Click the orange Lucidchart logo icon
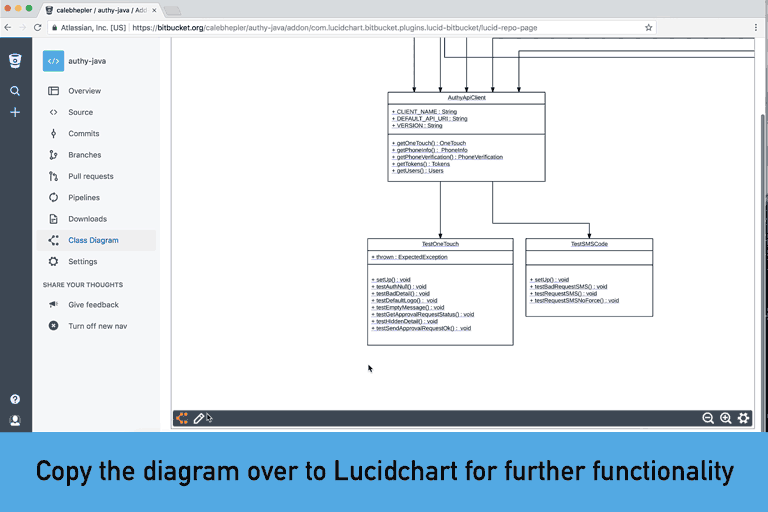Viewport: 768px width, 512px height. click(x=182, y=418)
